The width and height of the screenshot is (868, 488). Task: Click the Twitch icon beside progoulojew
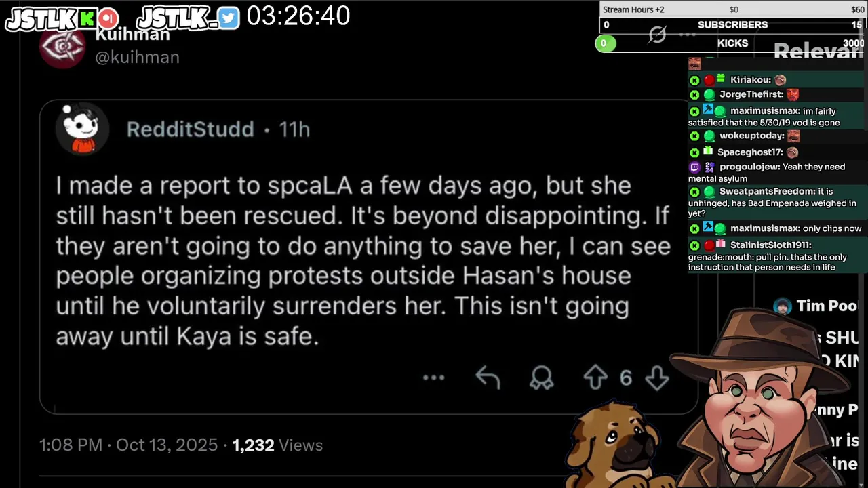click(694, 167)
